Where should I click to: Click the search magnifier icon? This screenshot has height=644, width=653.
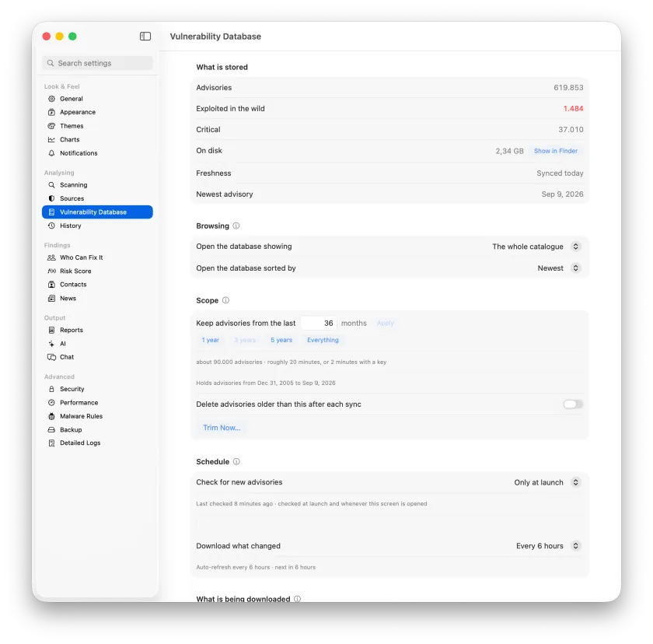point(51,63)
